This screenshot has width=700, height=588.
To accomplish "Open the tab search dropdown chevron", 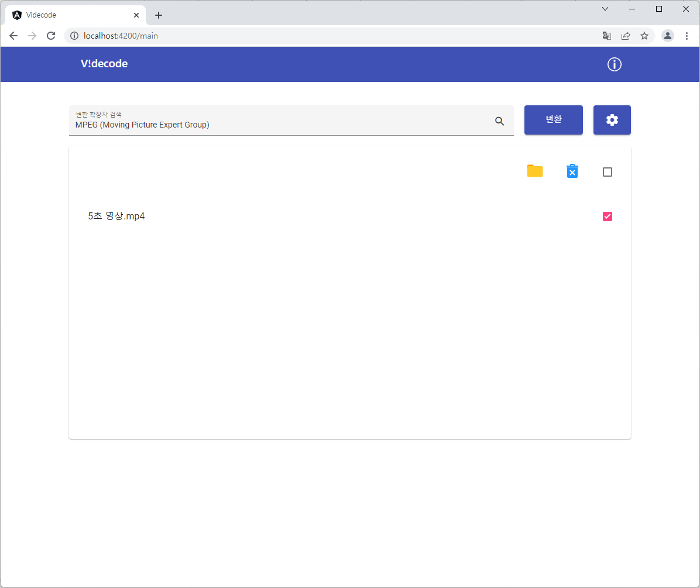I will point(605,9).
